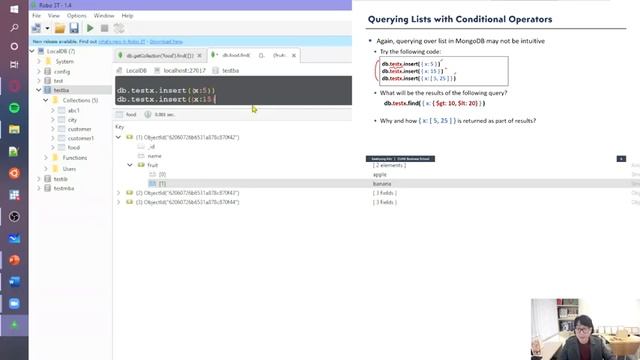Open the Windows Start button

(x=14, y=9)
